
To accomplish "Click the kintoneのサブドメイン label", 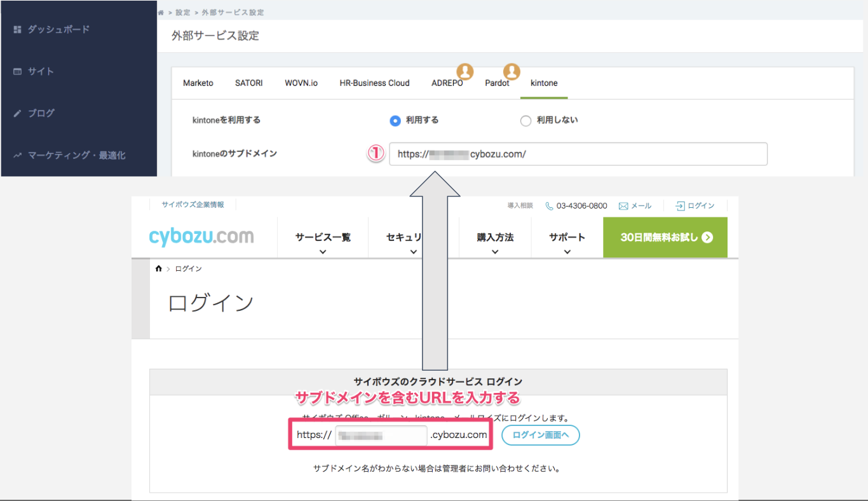I will click(x=234, y=153).
